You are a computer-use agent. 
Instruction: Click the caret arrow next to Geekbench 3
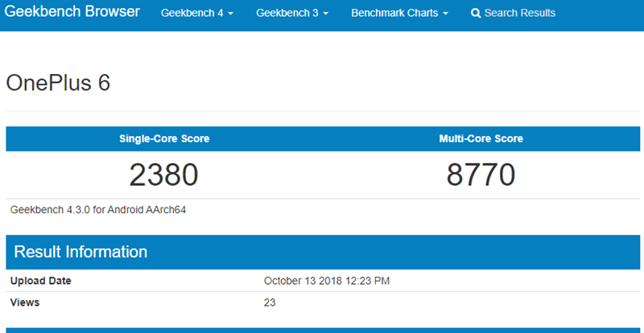326,14
